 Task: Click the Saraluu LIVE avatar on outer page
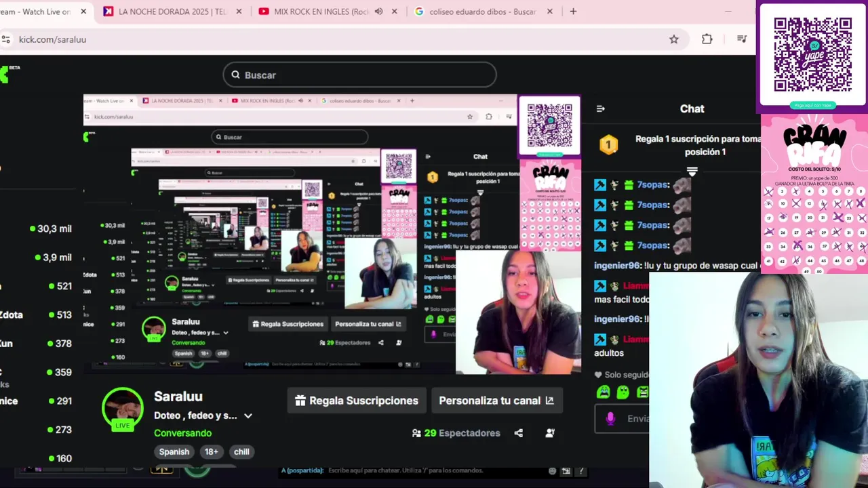123,409
